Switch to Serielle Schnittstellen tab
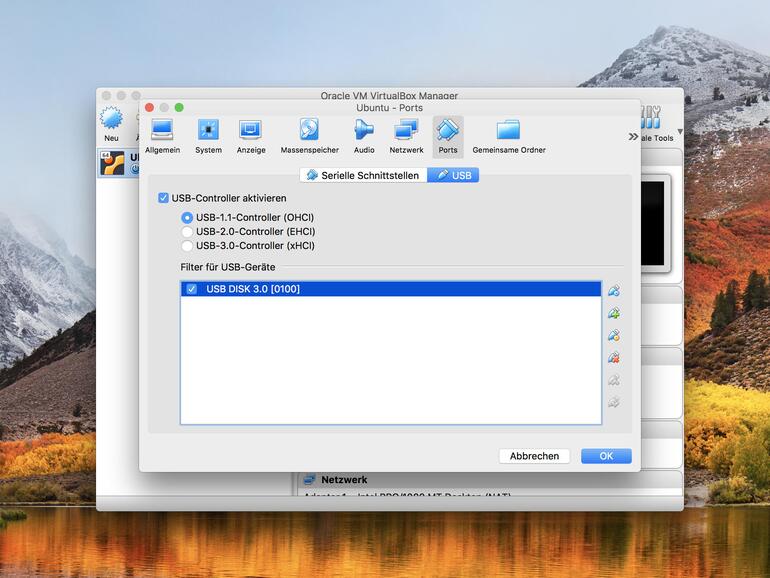The width and height of the screenshot is (770, 578). [x=363, y=175]
